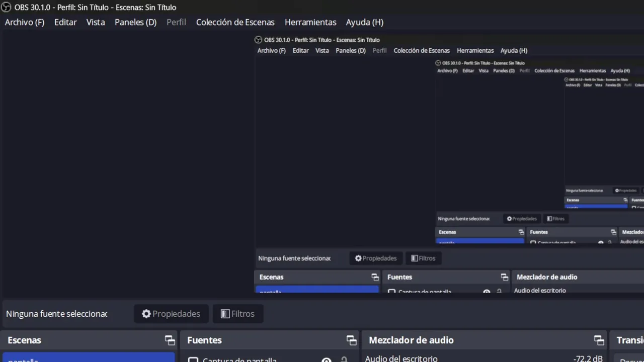Click eye icon in second nested copy's Fuentes
Image resolution: width=644 pixels, height=362 pixels.
click(x=601, y=242)
